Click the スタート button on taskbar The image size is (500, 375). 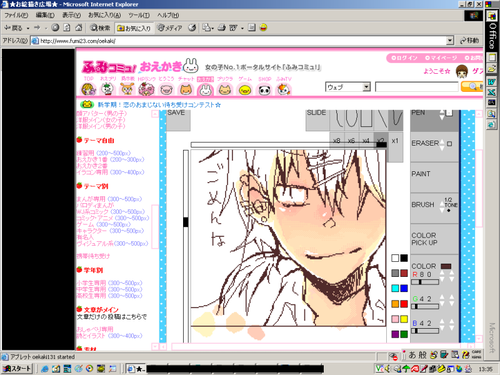point(17,369)
